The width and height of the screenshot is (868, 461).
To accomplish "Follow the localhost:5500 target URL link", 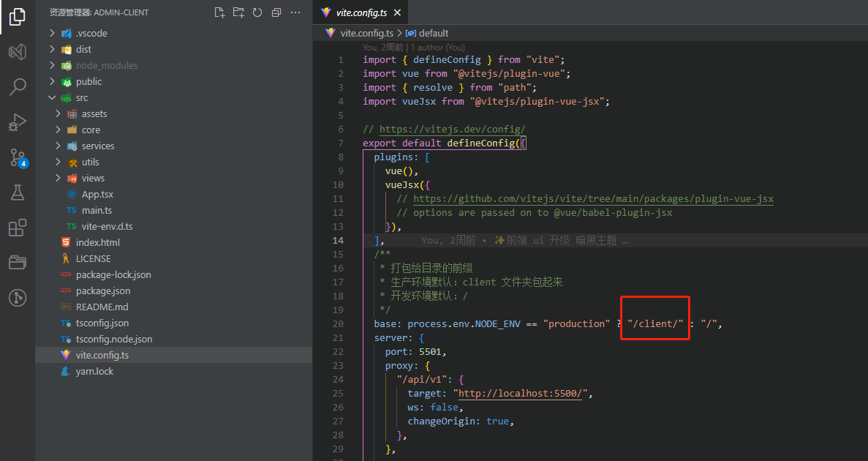I will click(x=521, y=393).
